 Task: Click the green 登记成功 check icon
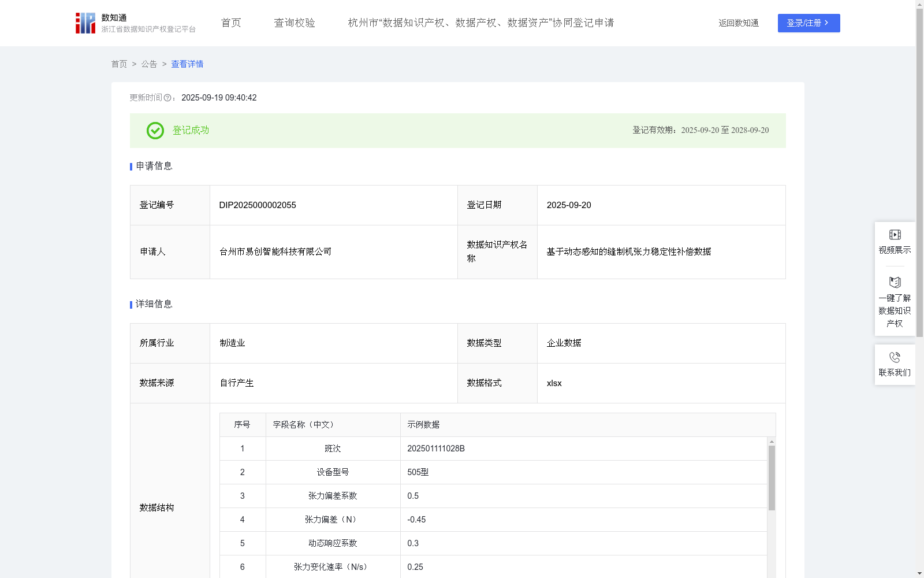pos(155,131)
